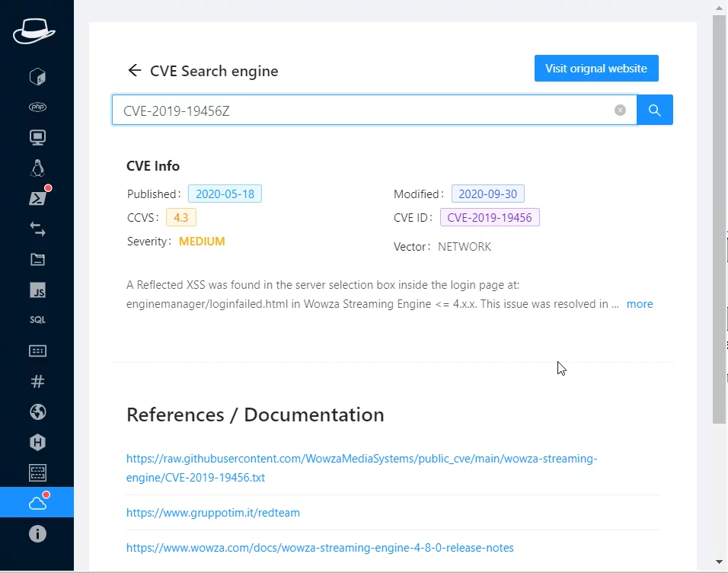Screen dimensions: 728x573
Task: Clear the CVE search input field
Action: pyautogui.click(x=620, y=110)
